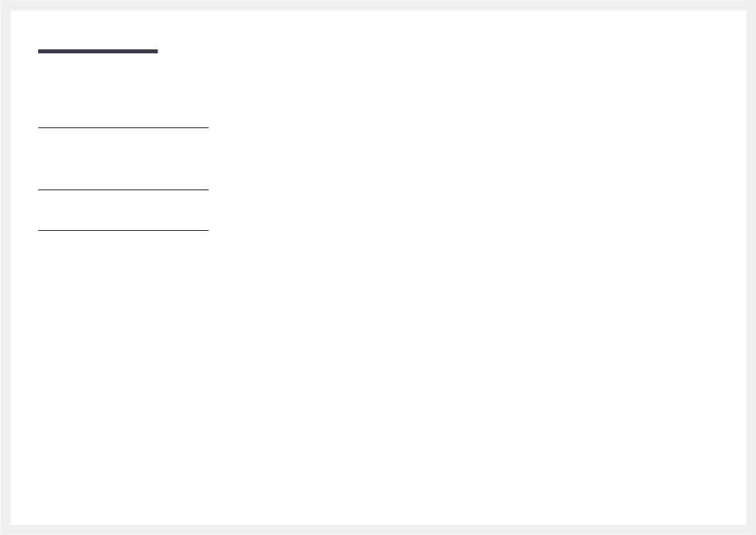This screenshot has width=756, height=535.
Task: Click the gray left border strip
Action: [x=6, y=267]
